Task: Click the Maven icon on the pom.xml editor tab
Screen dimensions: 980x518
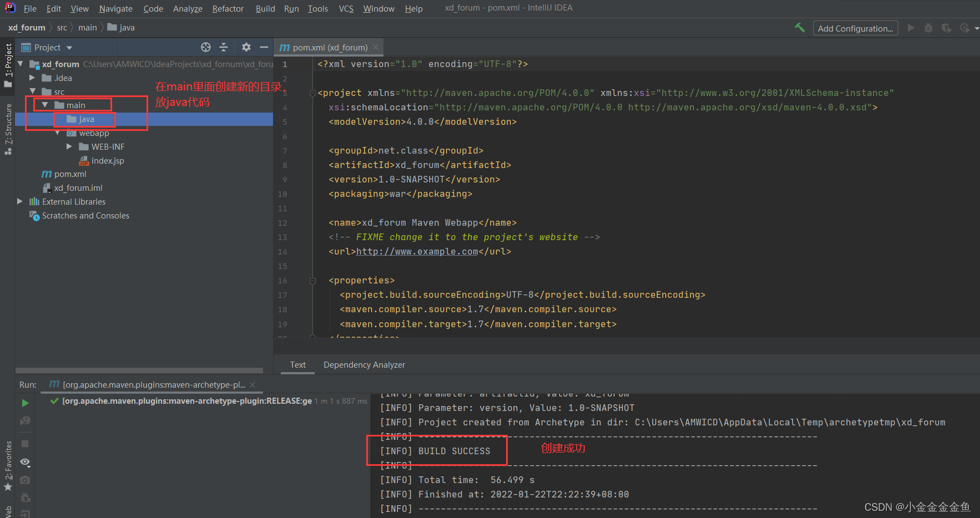Action: [x=285, y=48]
